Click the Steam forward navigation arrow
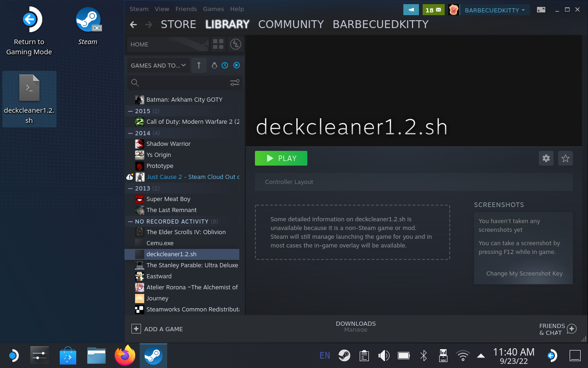Image resolution: width=588 pixels, height=368 pixels. click(x=148, y=24)
